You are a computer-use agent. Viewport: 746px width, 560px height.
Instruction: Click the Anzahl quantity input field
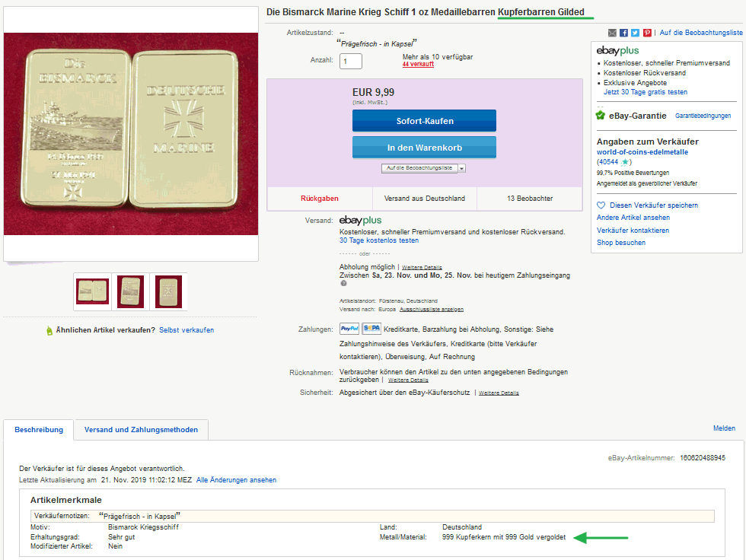[x=351, y=61]
